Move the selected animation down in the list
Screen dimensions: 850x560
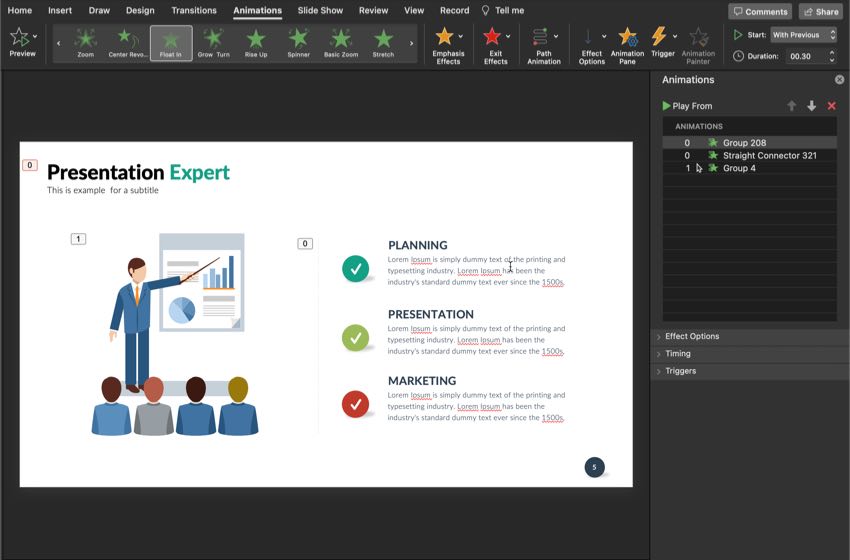pyautogui.click(x=812, y=106)
